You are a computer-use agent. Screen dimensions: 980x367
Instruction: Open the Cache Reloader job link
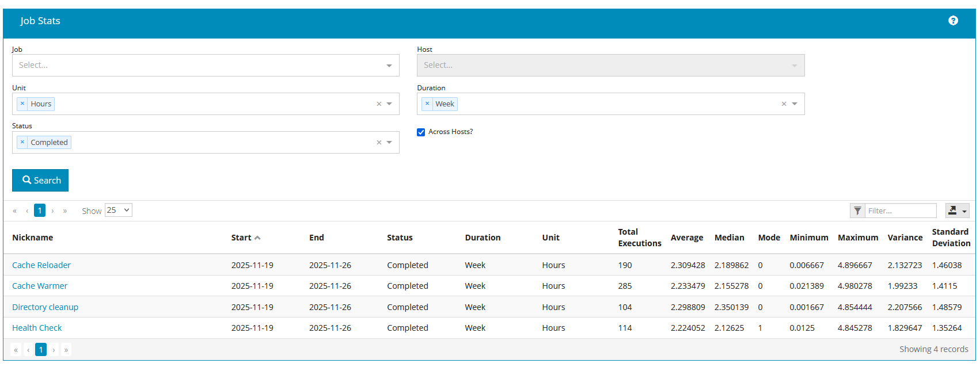coord(41,265)
